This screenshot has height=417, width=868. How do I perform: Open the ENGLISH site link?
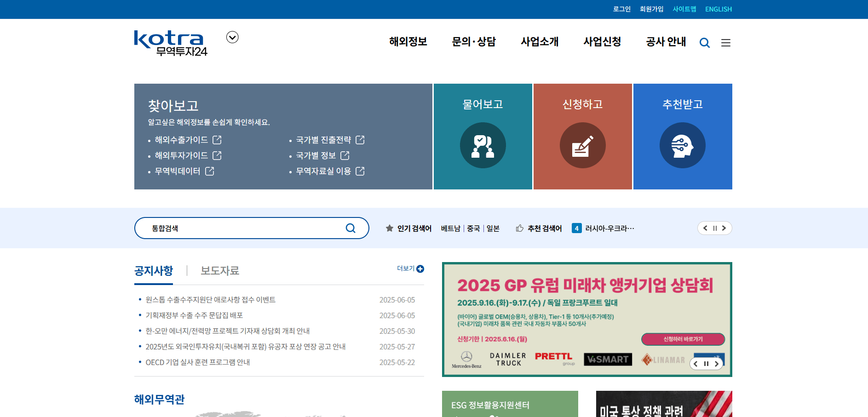pyautogui.click(x=718, y=9)
